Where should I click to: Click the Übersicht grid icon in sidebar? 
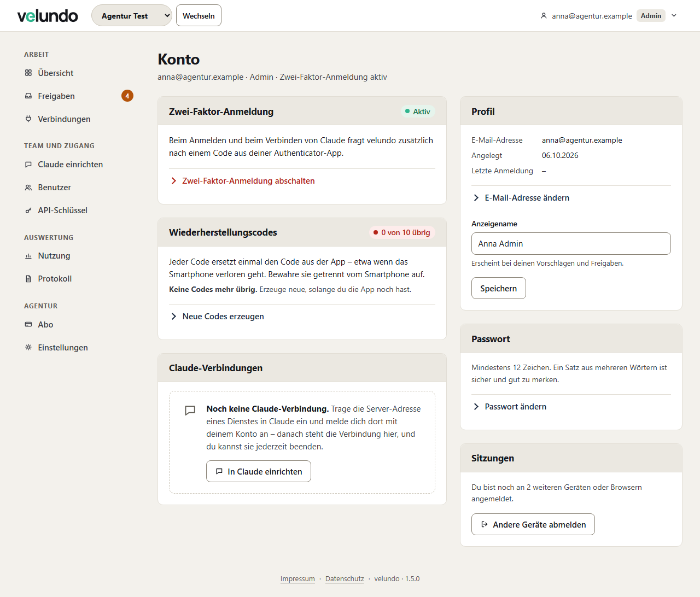(28, 73)
